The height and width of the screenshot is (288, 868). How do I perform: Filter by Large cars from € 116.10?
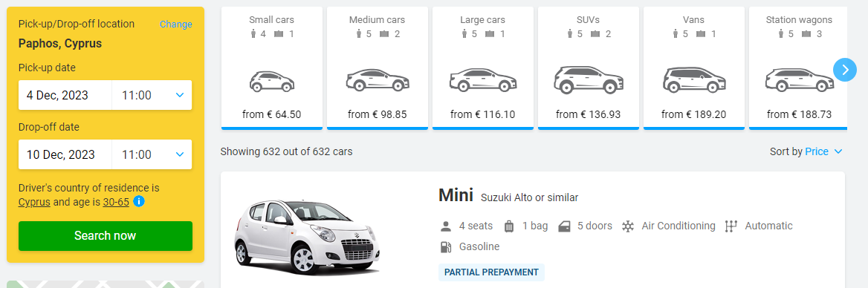(483, 68)
